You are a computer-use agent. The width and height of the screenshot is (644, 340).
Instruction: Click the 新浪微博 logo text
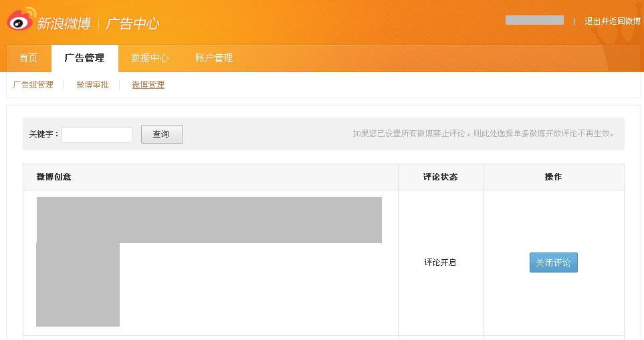tap(64, 23)
